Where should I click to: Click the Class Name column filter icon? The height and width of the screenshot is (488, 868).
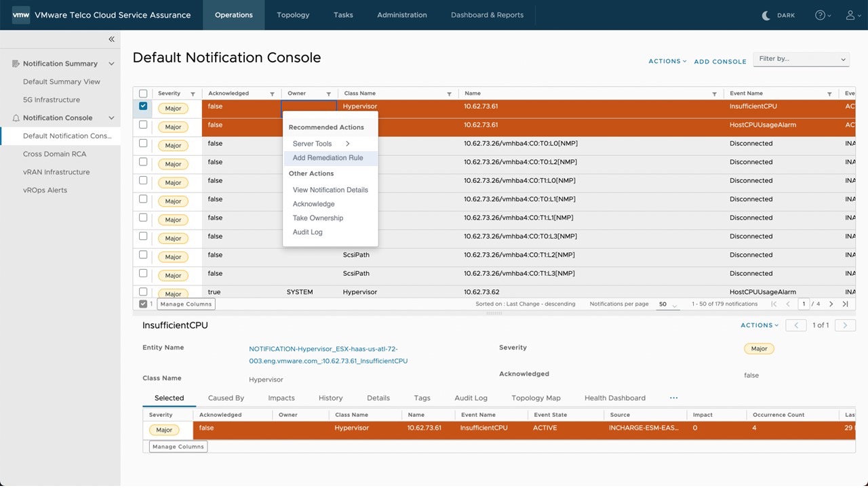(449, 94)
